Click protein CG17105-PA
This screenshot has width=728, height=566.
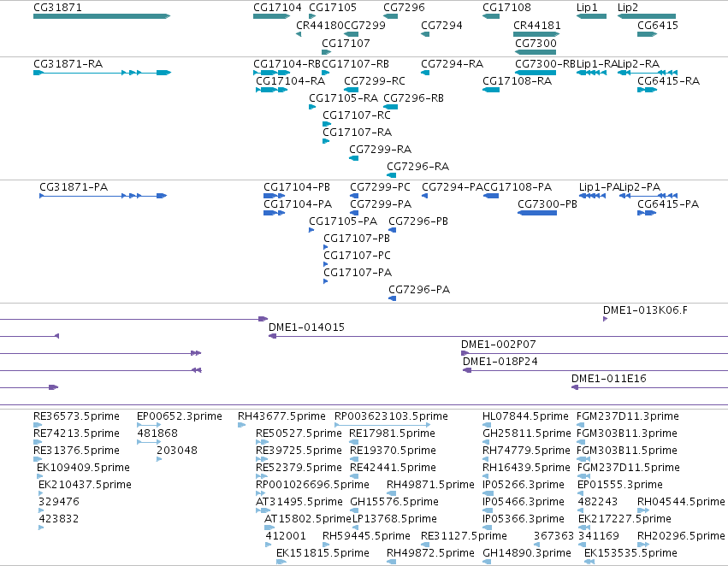tap(311, 230)
